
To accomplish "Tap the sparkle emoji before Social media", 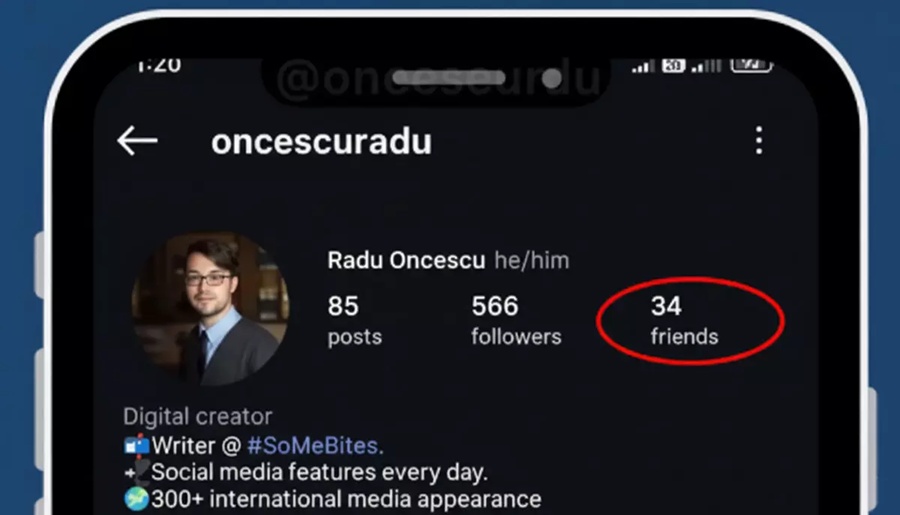I will [x=137, y=472].
